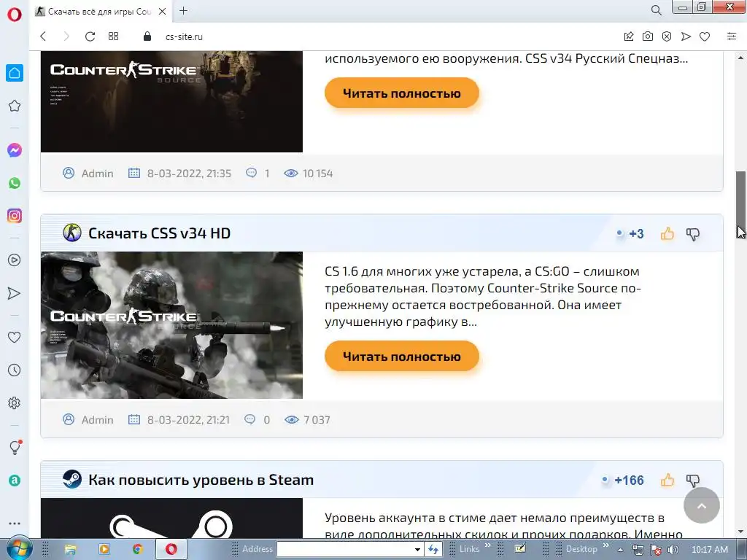747x560 pixels.
Task: Launch Instagram from the sidebar
Action: pos(15,216)
